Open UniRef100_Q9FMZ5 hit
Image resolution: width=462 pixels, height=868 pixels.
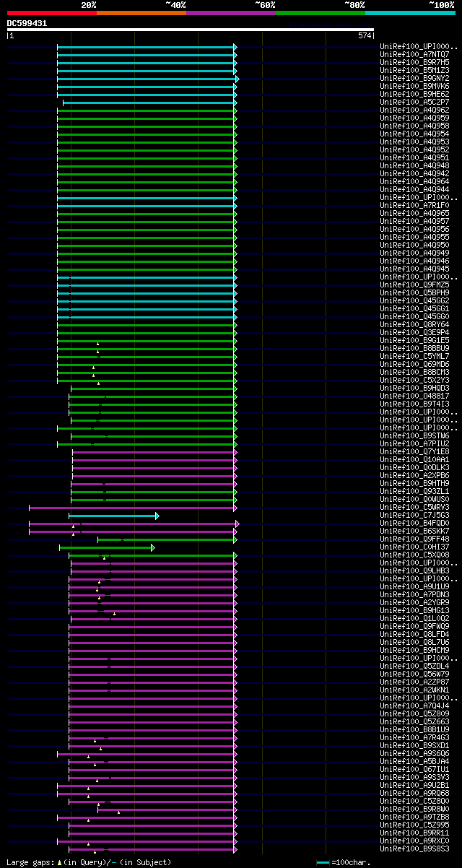(x=414, y=285)
